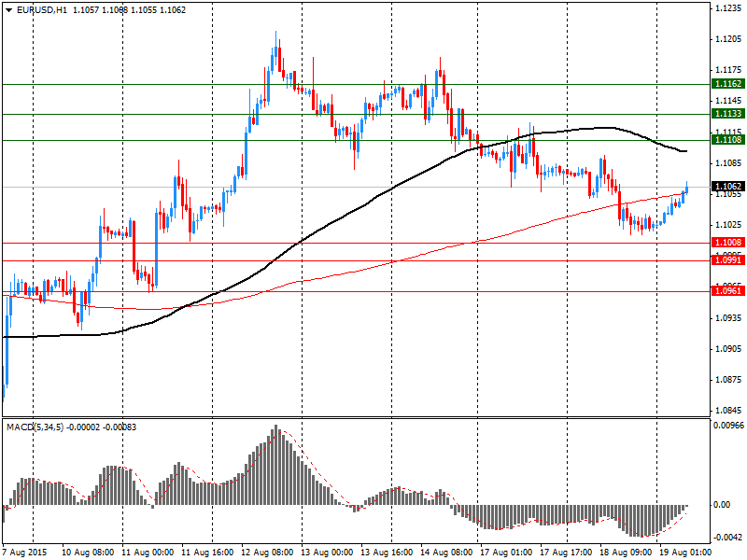Select the 0.00966 MACD scale value
Screen dimensions: 747x560
coord(729,426)
